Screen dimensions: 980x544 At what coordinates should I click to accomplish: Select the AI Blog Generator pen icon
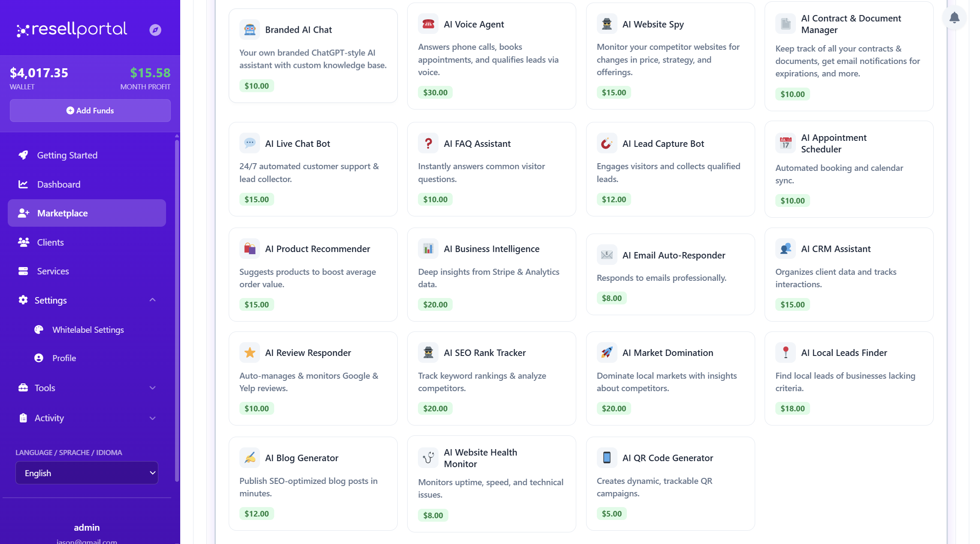click(x=250, y=457)
